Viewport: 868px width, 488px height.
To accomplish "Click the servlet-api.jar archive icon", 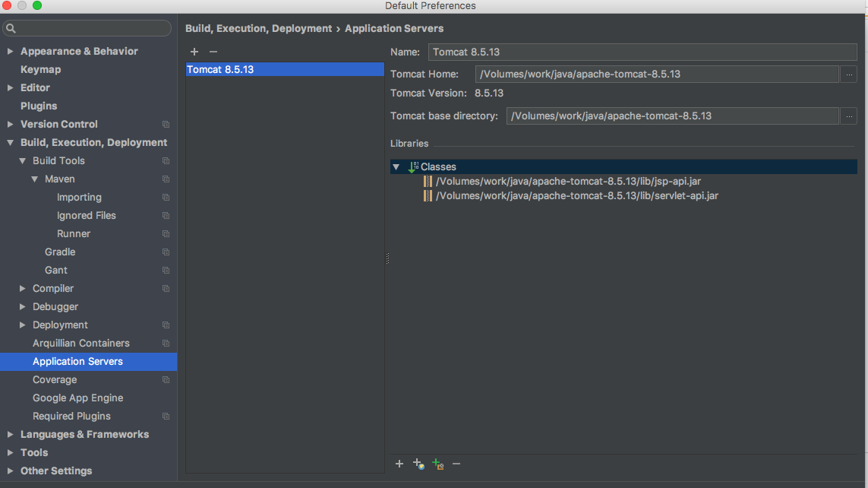I will [x=428, y=195].
